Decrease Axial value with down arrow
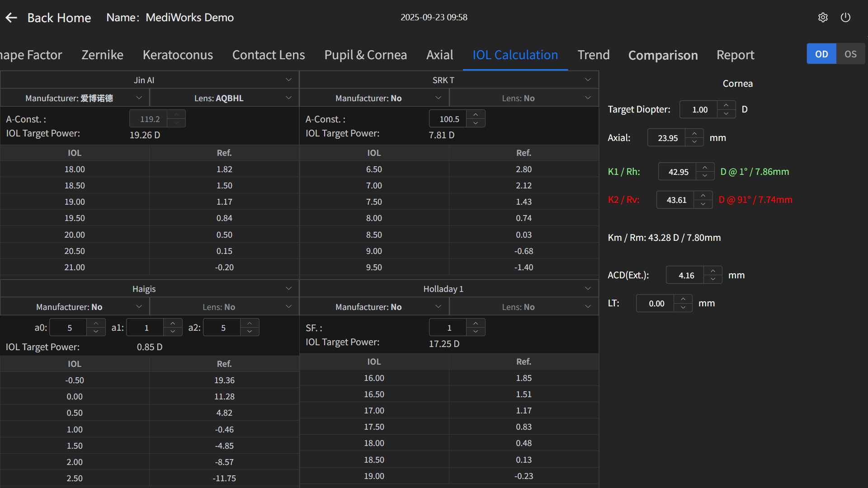Image resolution: width=868 pixels, height=488 pixels. pyautogui.click(x=694, y=142)
